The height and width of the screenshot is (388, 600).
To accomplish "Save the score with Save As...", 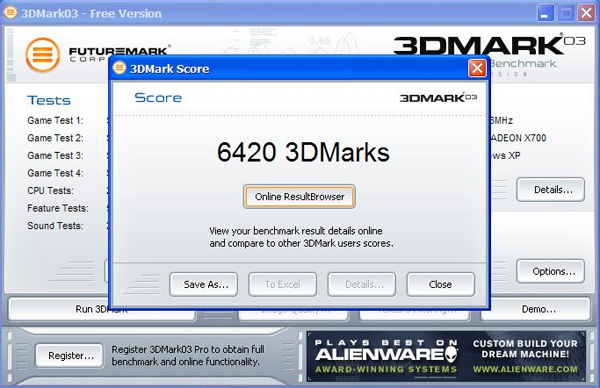I will pos(204,284).
